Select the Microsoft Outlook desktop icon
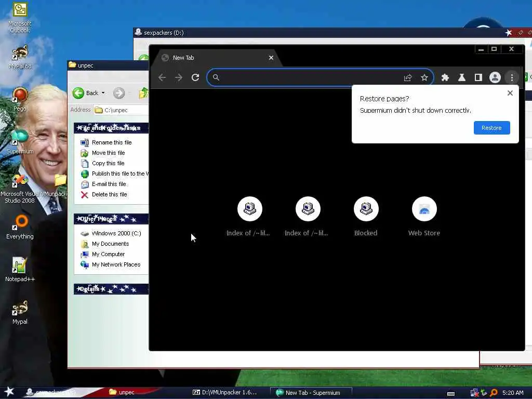This screenshot has width=532, height=399. coord(20,17)
